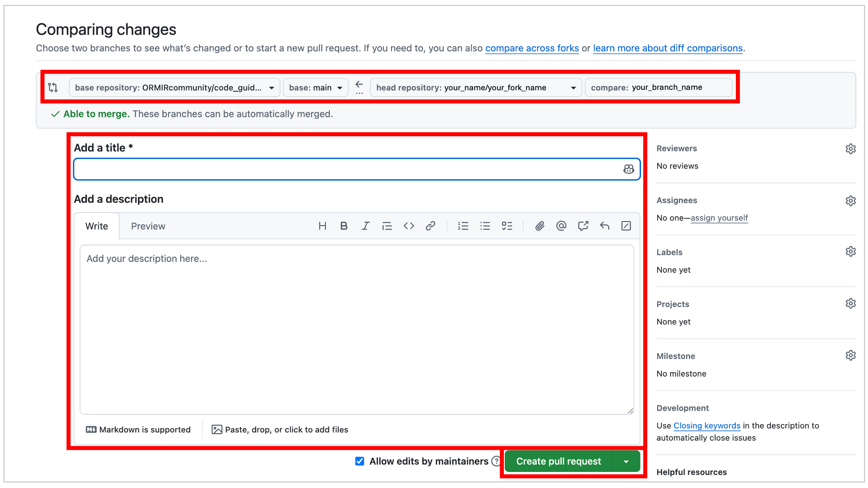Open Closing keywords link
Screen dimensions: 868x488
click(x=707, y=426)
